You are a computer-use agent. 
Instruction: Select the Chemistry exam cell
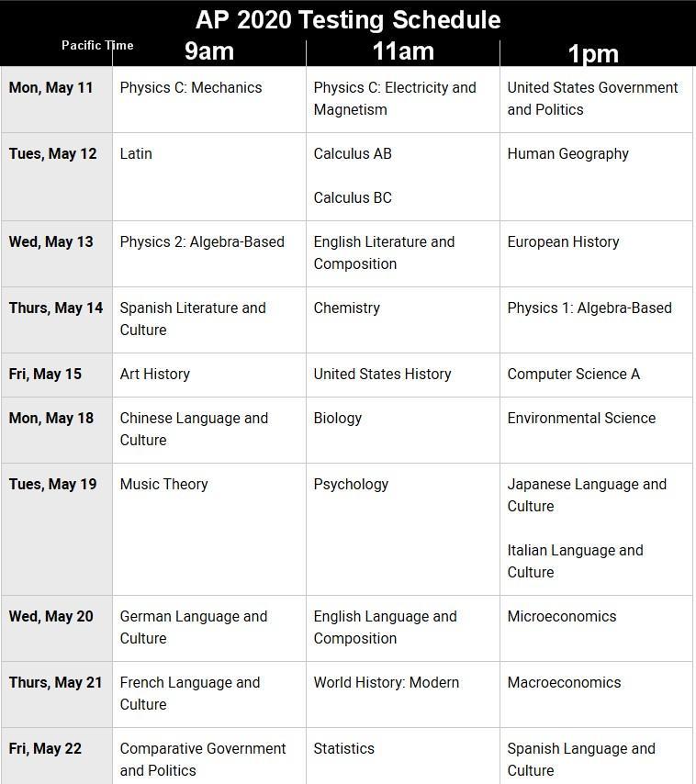346,308
